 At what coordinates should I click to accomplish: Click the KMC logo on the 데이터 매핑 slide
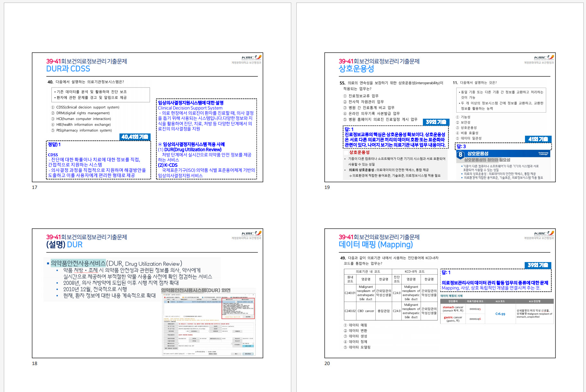[x=544, y=233]
